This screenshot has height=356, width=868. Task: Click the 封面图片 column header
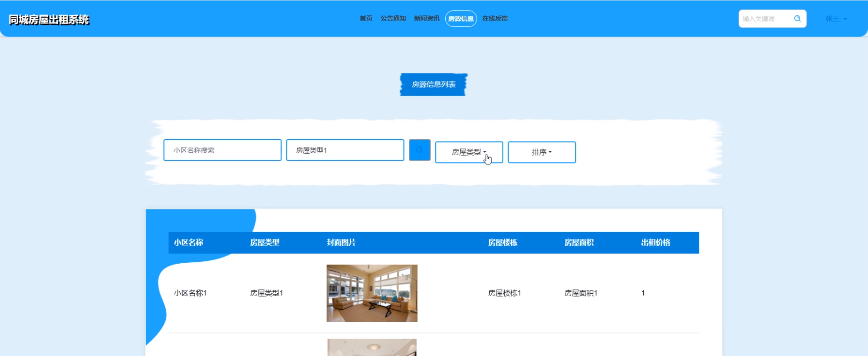coord(341,243)
